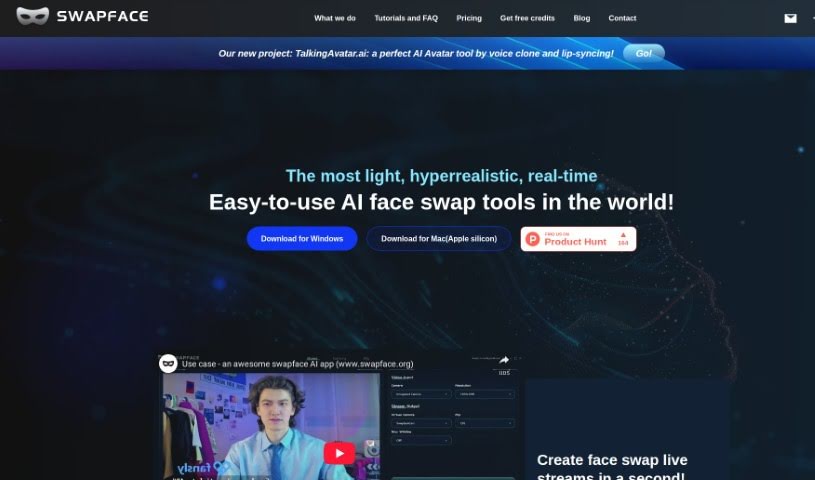
Task: Click the YouTube play button on video
Action: [339, 453]
